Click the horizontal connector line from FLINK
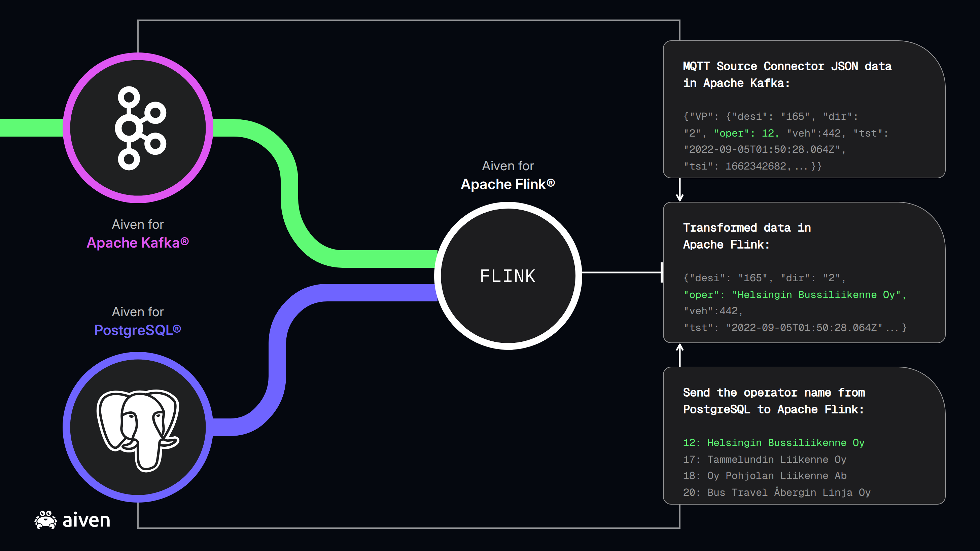The image size is (980, 551). click(x=622, y=272)
